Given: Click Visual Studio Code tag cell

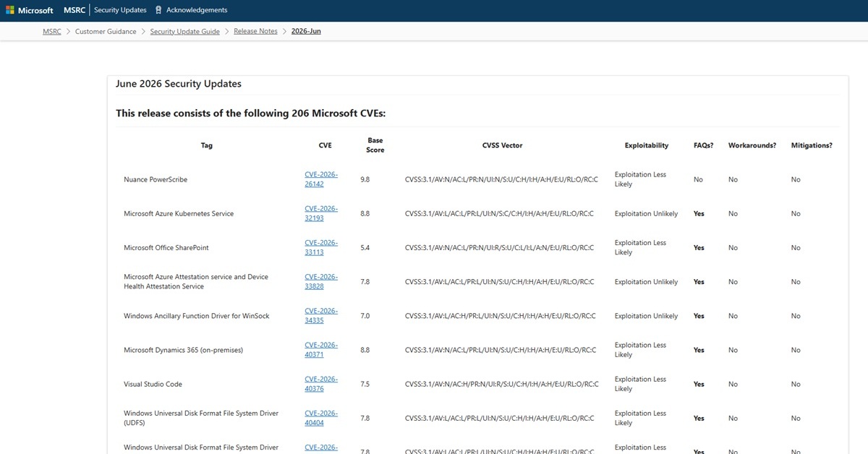Looking at the screenshot, I should tap(153, 384).
